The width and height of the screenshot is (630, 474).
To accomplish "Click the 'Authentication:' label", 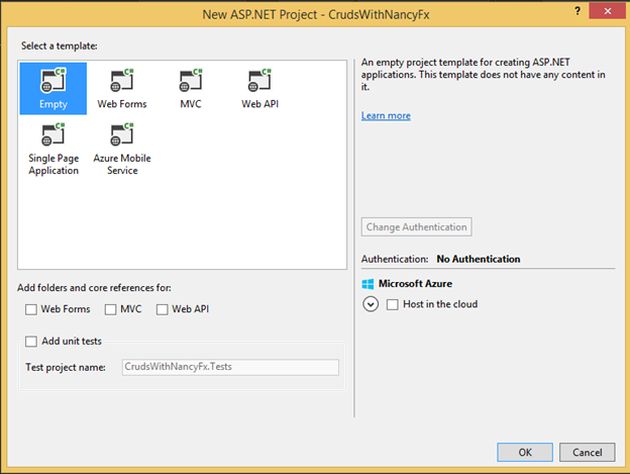I will [x=395, y=259].
